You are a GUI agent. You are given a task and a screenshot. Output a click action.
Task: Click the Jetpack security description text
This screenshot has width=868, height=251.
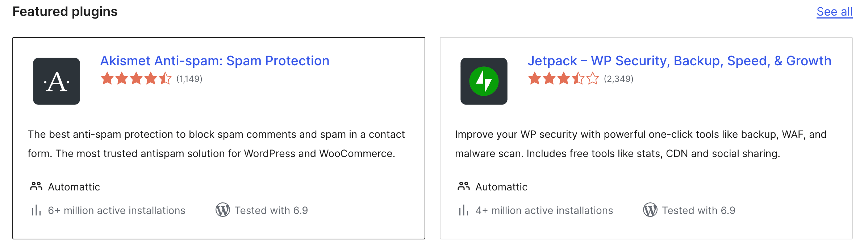click(x=640, y=144)
